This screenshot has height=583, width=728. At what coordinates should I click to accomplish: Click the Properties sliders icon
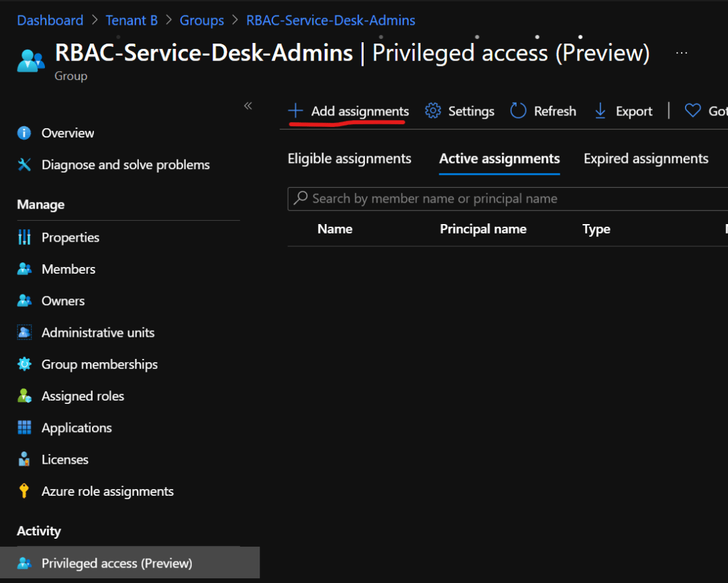(x=24, y=237)
